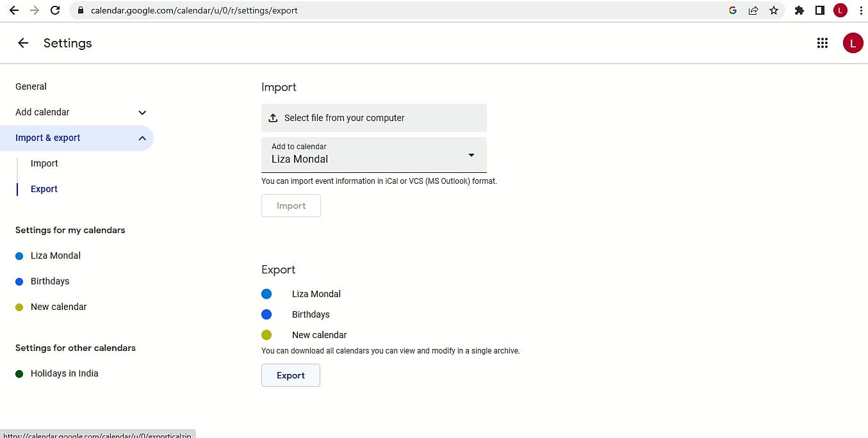Click the New calendar color dot
868x438 pixels.
[x=266, y=335]
